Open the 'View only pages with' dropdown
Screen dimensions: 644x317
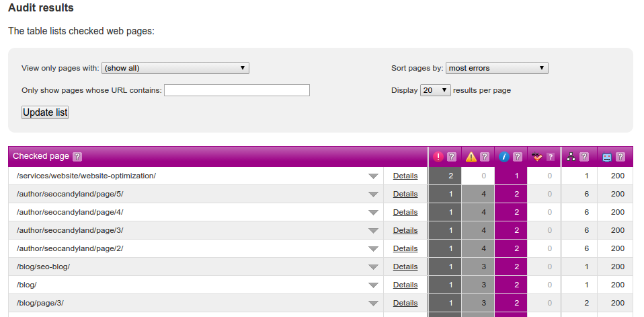(x=175, y=68)
